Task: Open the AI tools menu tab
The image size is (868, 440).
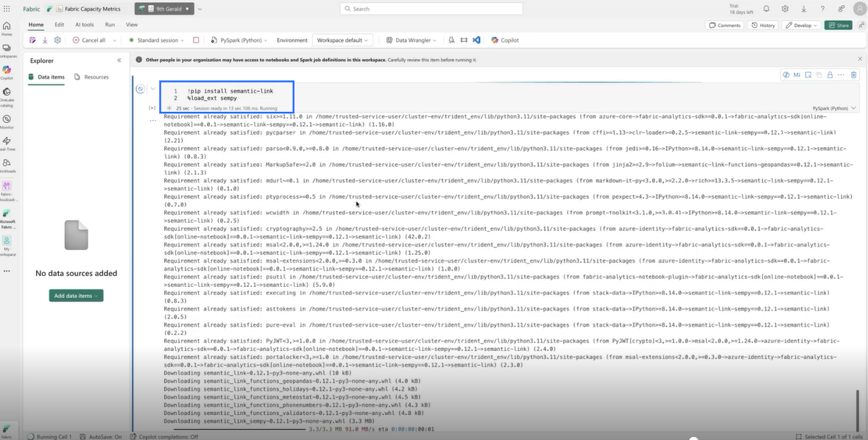Action: coord(85,24)
